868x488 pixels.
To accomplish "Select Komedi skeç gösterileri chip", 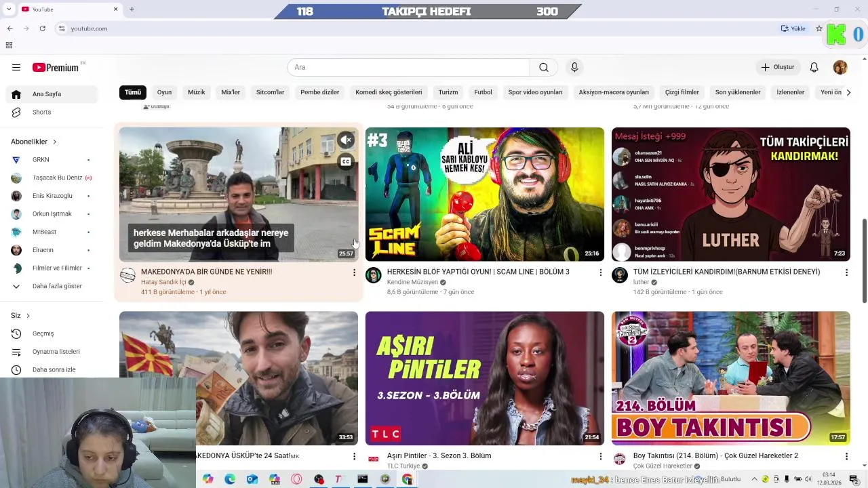I will 389,92.
